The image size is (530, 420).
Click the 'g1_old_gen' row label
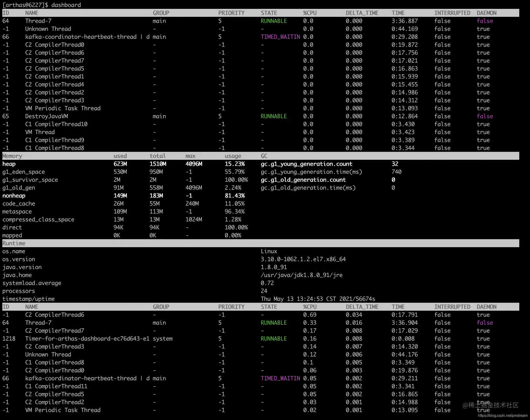(19, 188)
